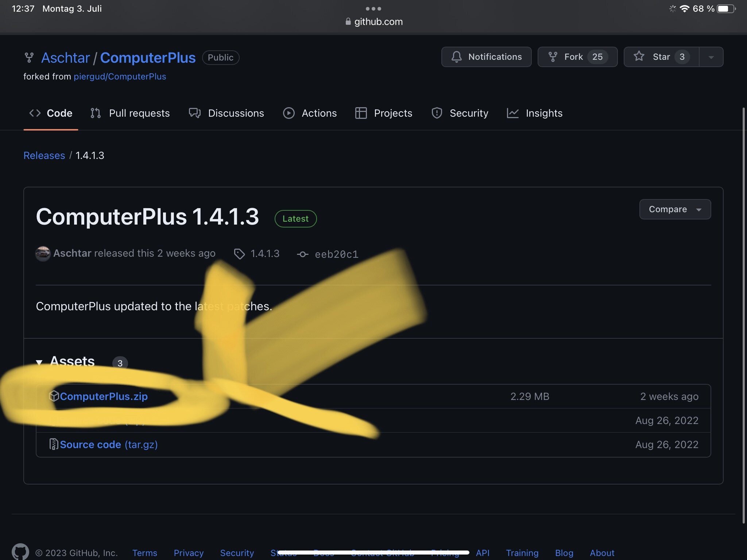The image size is (747, 560).
Task: Click the 1.4.1.3 tag icon link
Action: tap(239, 254)
